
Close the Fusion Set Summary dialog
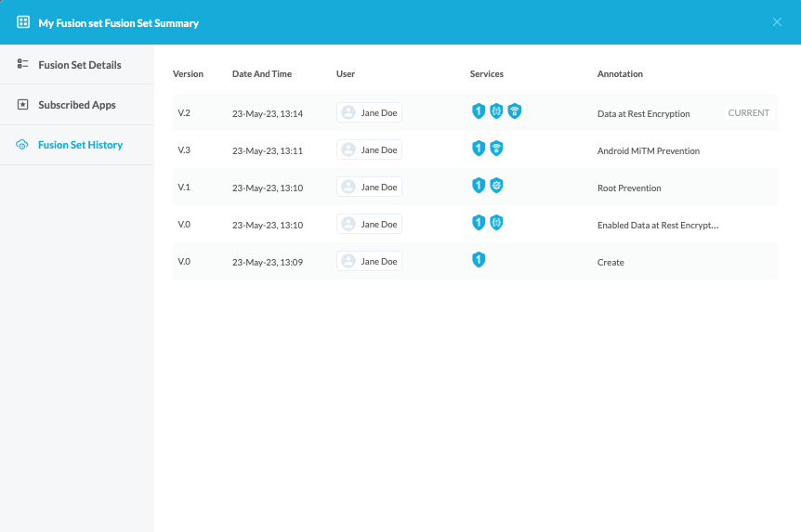point(777,22)
